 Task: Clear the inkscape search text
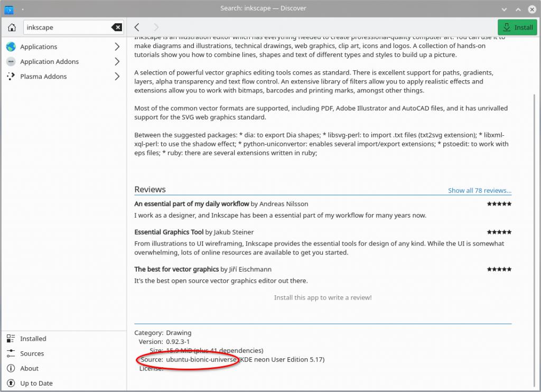[117, 27]
